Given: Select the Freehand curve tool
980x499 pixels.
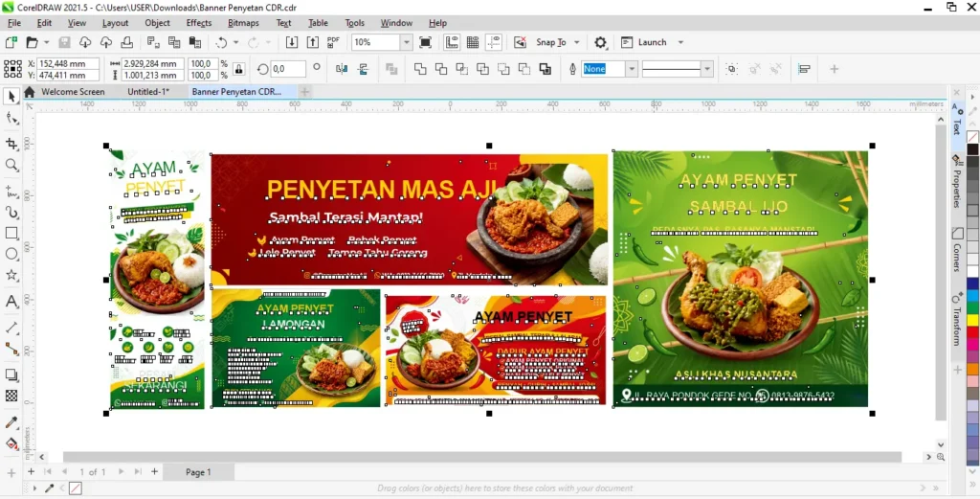Looking at the screenshot, I should (11, 191).
